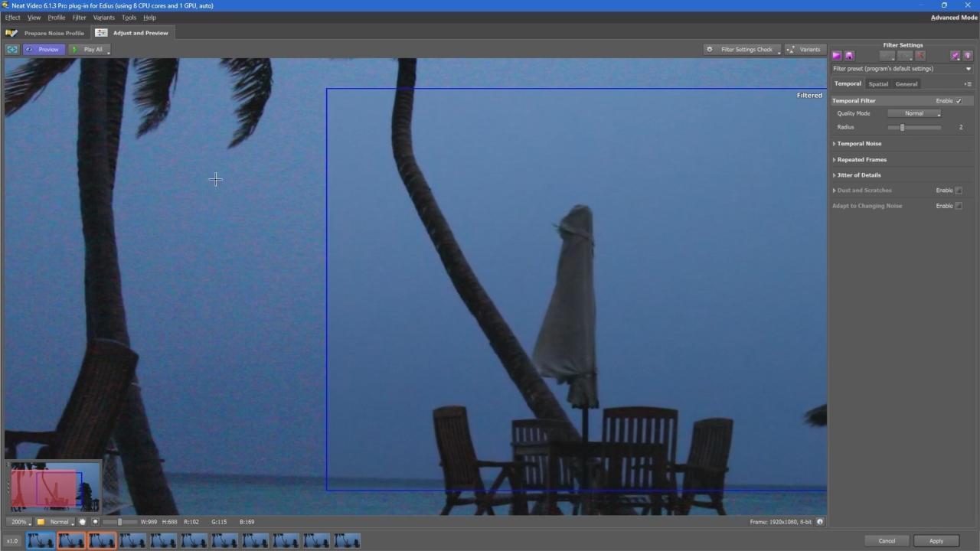This screenshot has height=551, width=980.
Task: Select the first blue-highlighted frame thumbnail
Action: [x=41, y=541]
